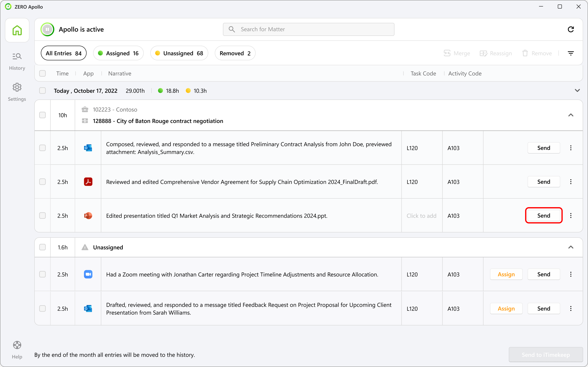Open the Removed entries view
This screenshot has width=588, height=367.
click(x=235, y=53)
